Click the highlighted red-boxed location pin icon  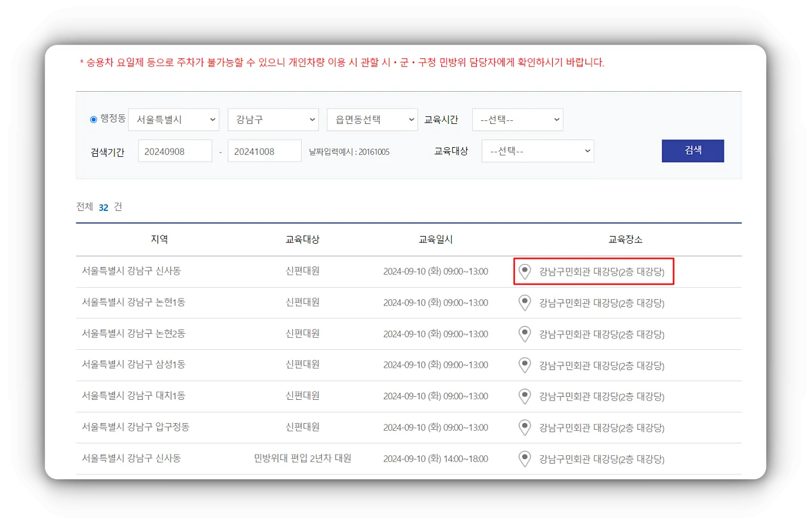pos(525,271)
